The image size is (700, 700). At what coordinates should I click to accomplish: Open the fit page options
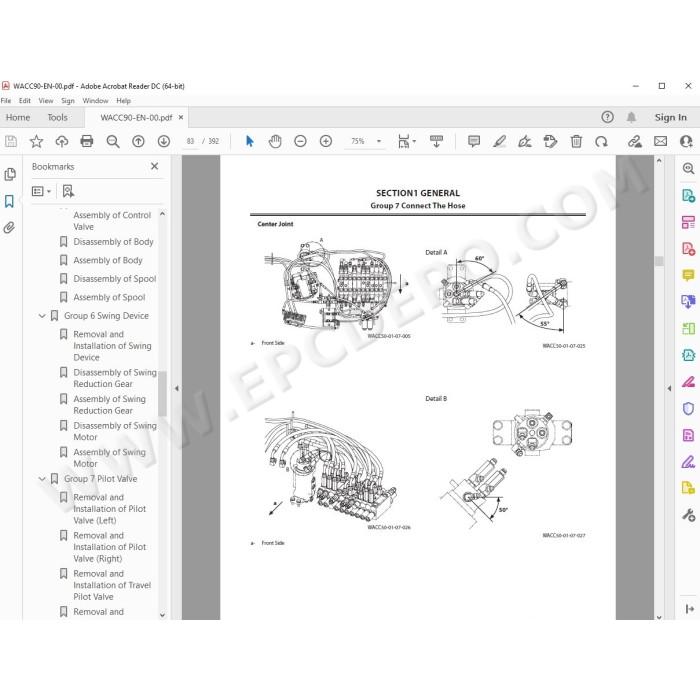(x=406, y=142)
